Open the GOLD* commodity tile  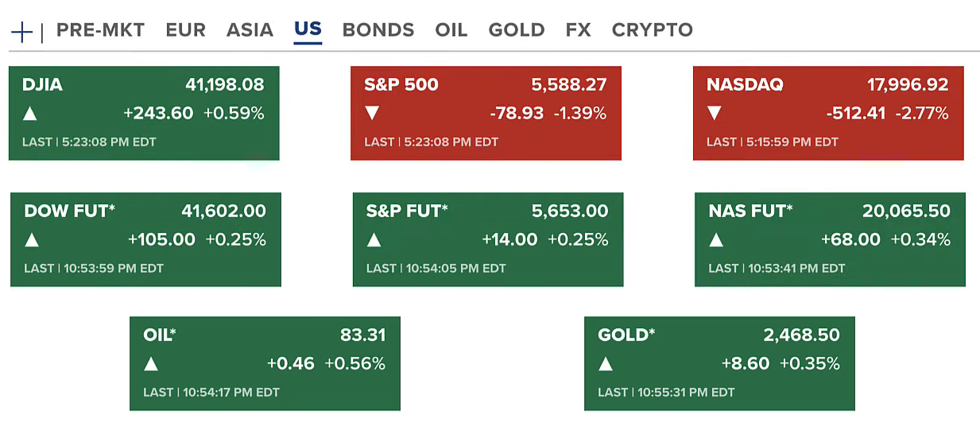tap(719, 363)
